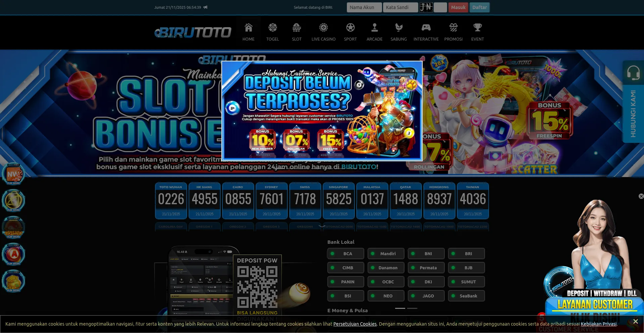The height and width of the screenshot is (333, 644).
Task: Click the red Masuk login button
Action: [458, 7]
